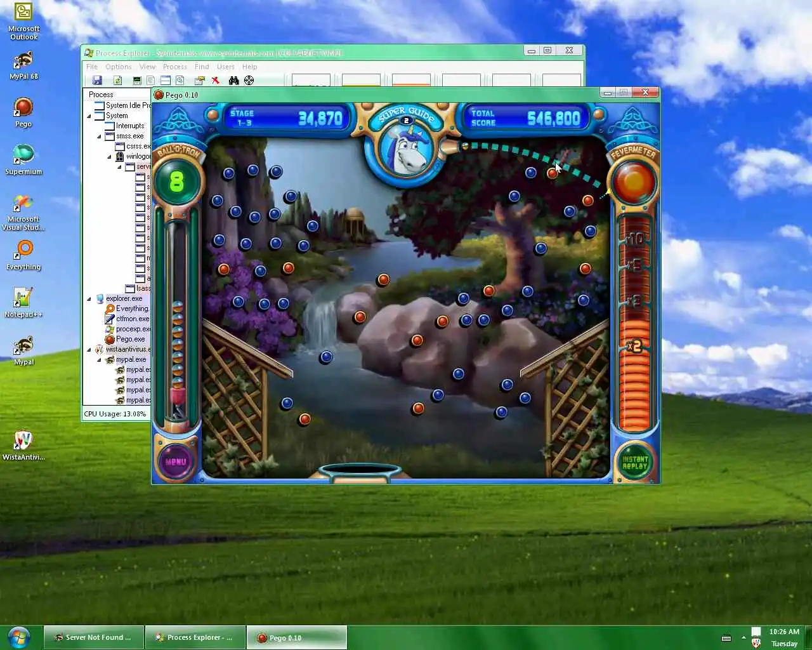This screenshot has width=812, height=650.
Task: Click View DLLs/Handles icon in Process Explorer toolbar
Action: click(x=180, y=80)
